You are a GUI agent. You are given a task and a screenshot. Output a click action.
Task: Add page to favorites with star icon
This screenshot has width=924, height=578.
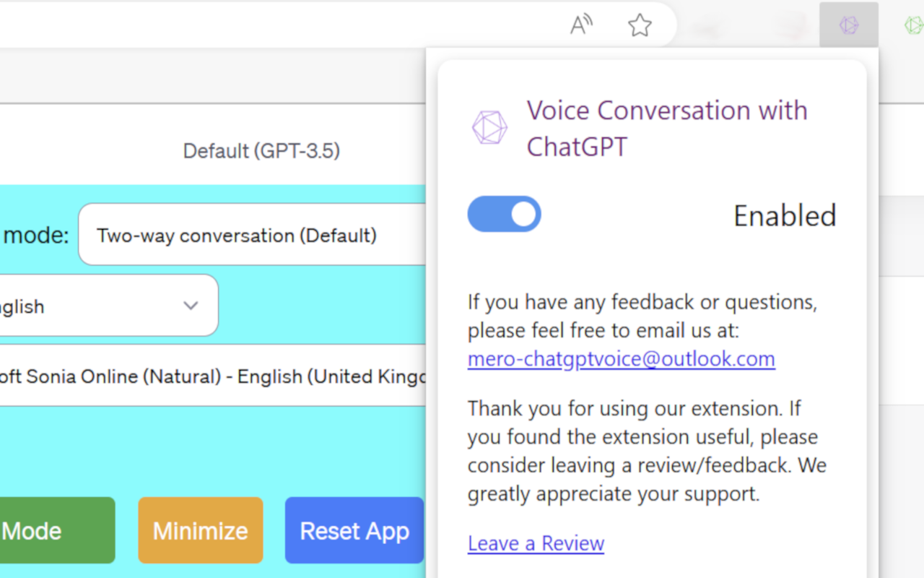[640, 25]
